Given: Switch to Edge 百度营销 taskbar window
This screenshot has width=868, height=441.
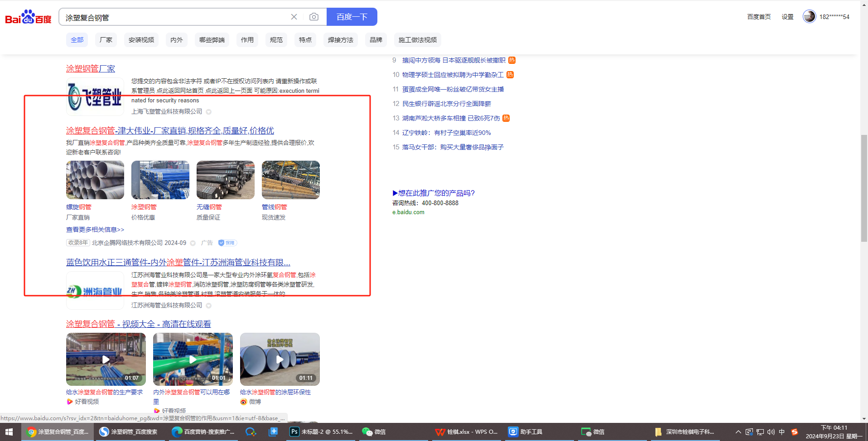Looking at the screenshot, I should (x=203, y=432).
